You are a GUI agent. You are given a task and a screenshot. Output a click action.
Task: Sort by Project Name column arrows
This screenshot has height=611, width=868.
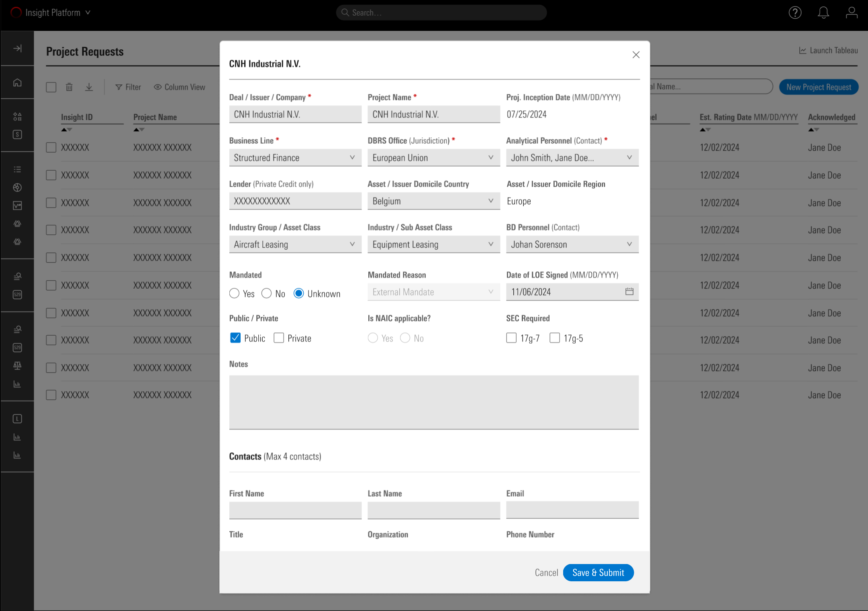[x=139, y=130]
